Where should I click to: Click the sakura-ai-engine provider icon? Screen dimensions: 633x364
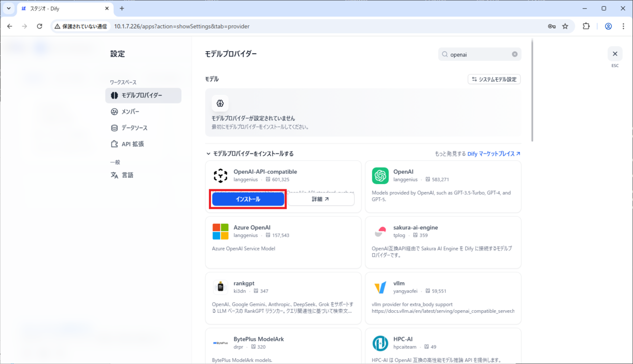380,232
